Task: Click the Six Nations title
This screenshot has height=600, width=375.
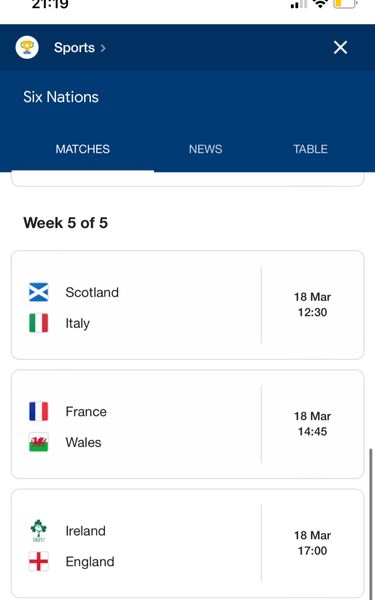Action: point(61,97)
